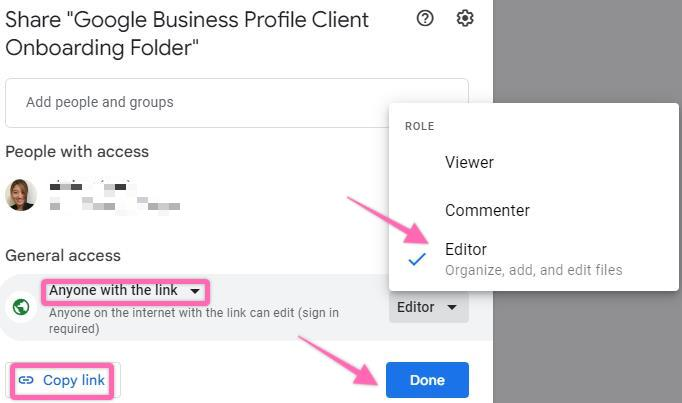Focus the "Add people and groups" field
This screenshot has width=682, height=403.
pyautogui.click(x=236, y=102)
